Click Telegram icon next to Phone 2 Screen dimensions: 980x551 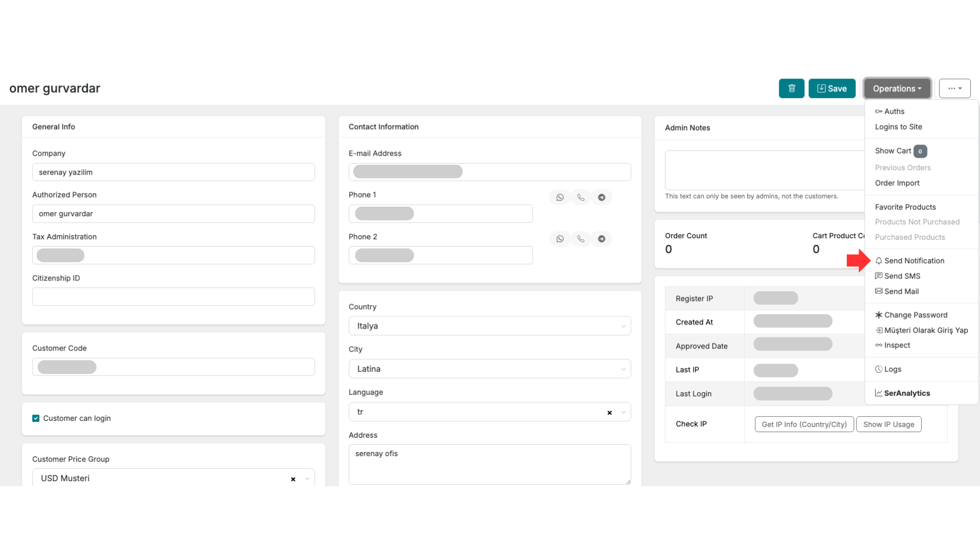click(602, 239)
